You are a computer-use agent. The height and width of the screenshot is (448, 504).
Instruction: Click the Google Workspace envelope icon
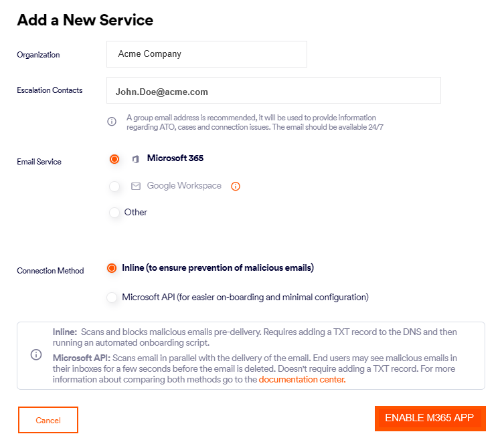click(x=136, y=186)
